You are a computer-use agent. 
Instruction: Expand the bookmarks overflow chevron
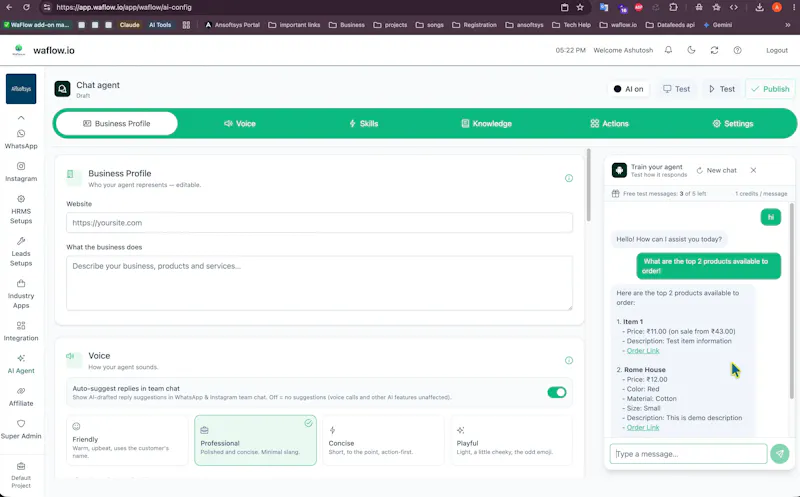pos(788,24)
